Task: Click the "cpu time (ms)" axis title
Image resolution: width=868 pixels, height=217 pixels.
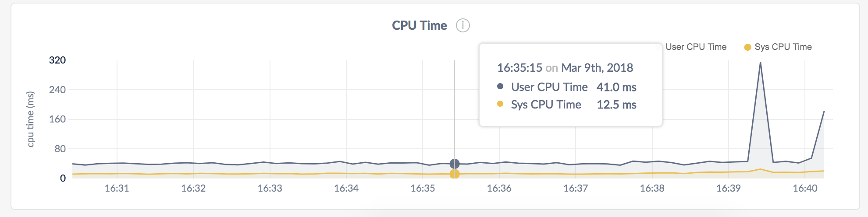Action: [30, 119]
